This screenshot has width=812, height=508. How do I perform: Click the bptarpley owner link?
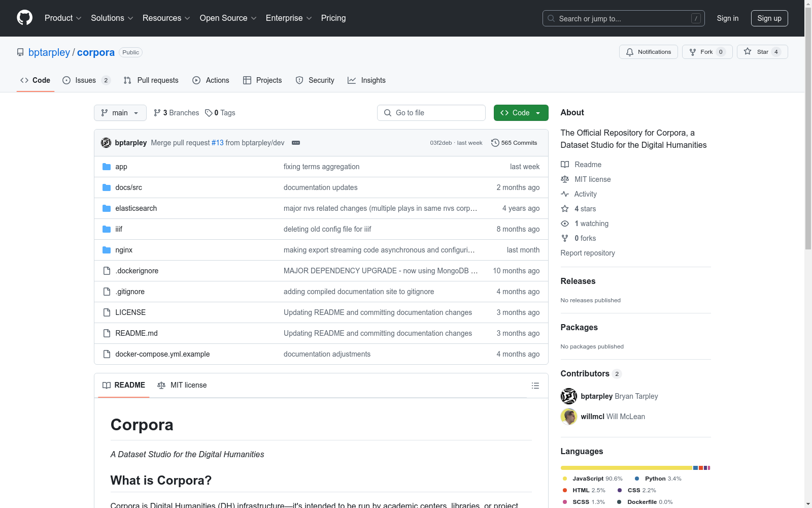click(x=49, y=52)
